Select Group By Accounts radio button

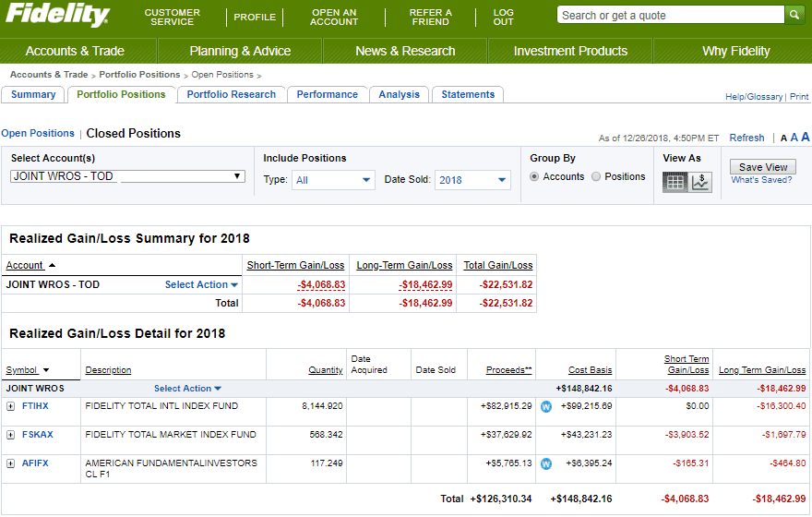pos(534,176)
